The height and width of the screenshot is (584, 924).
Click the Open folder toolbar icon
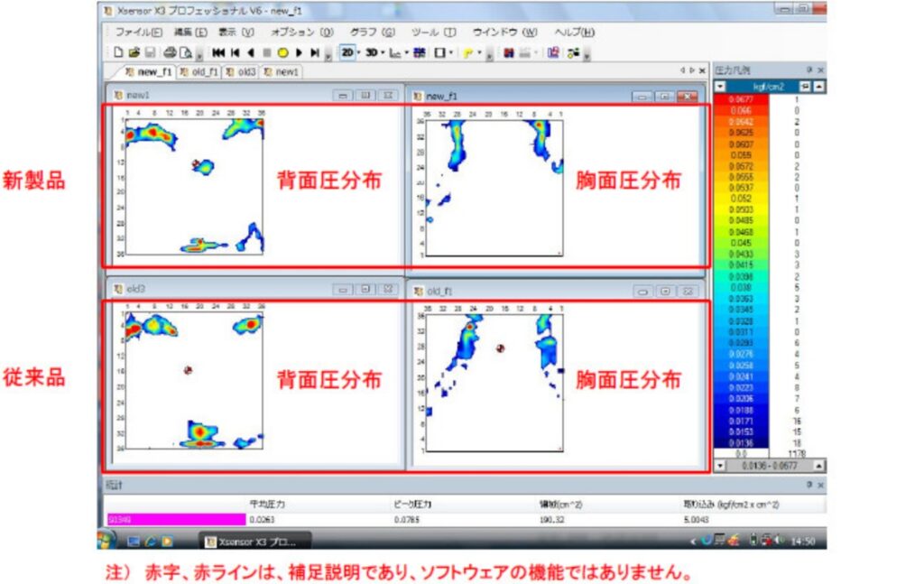134,53
